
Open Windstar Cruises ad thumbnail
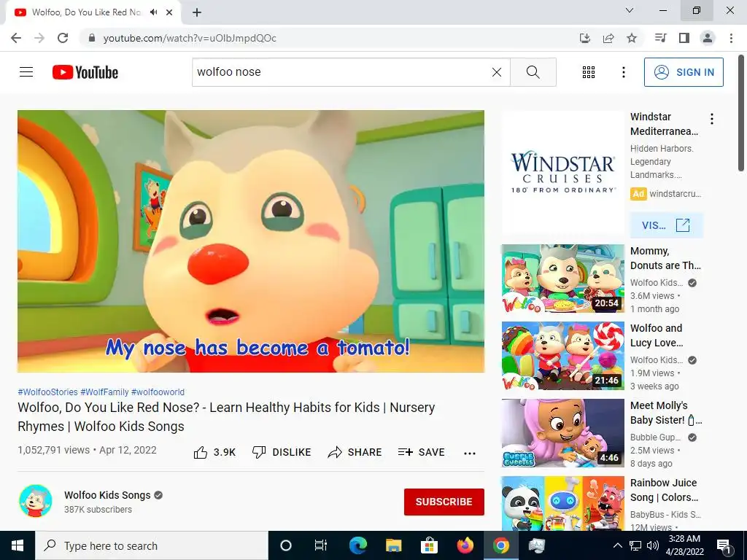(562, 173)
